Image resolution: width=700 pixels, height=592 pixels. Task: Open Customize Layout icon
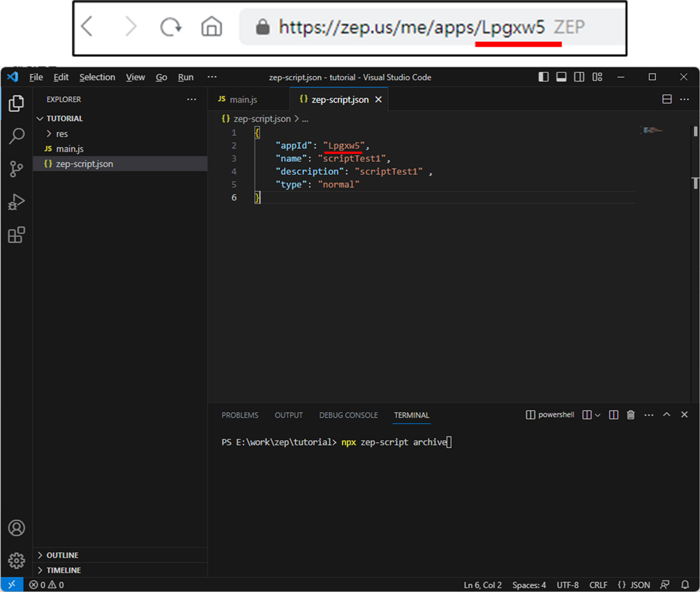597,77
